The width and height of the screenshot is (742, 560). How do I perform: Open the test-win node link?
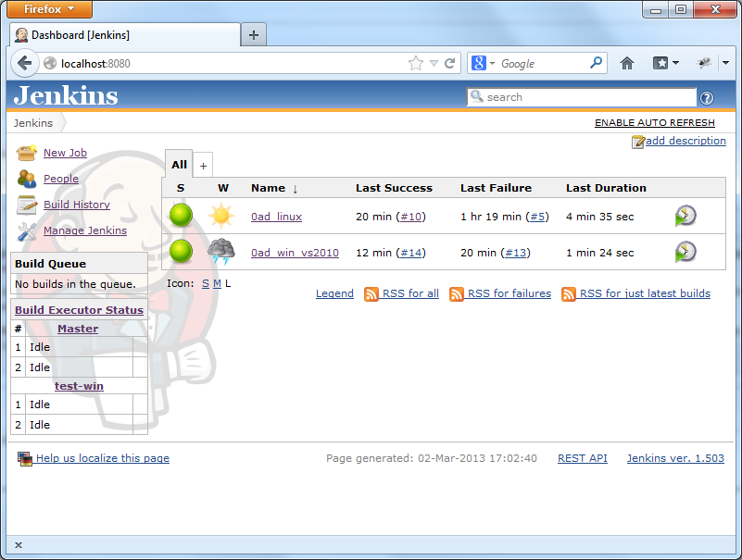79,386
